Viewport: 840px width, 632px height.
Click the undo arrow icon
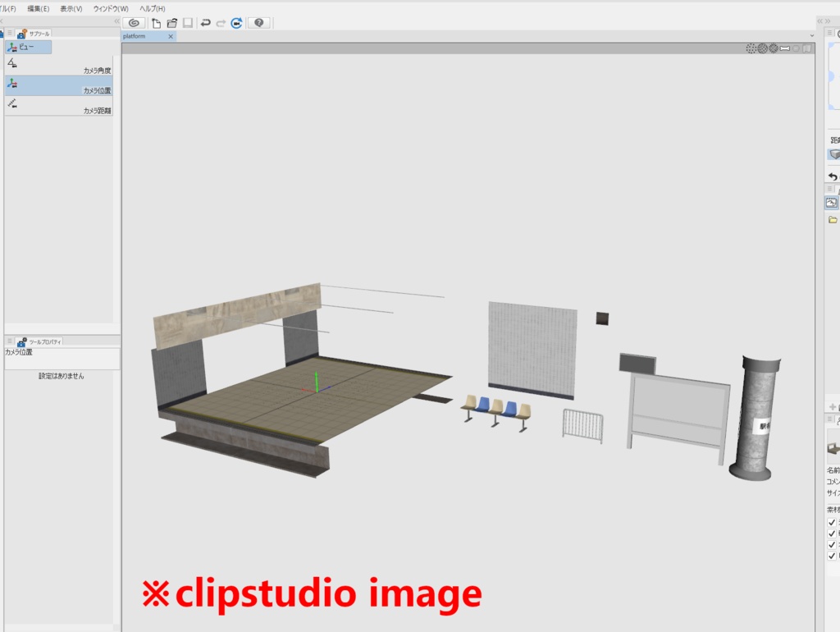tap(206, 22)
